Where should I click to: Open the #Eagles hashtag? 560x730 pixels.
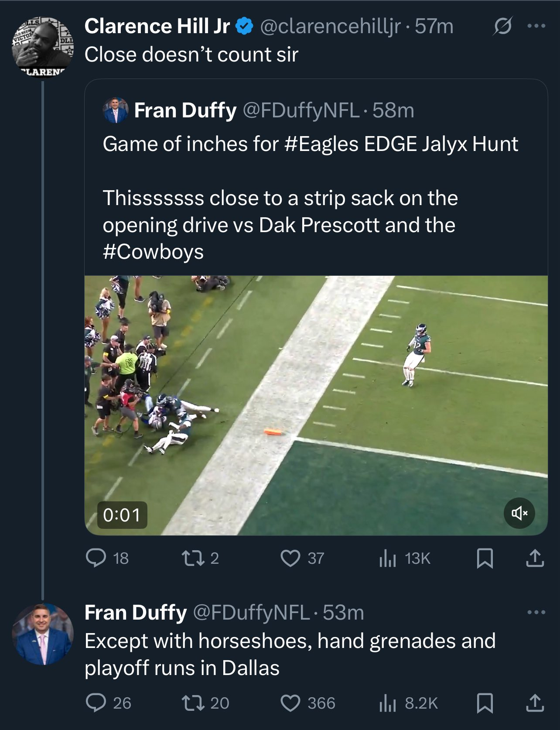tap(321, 144)
